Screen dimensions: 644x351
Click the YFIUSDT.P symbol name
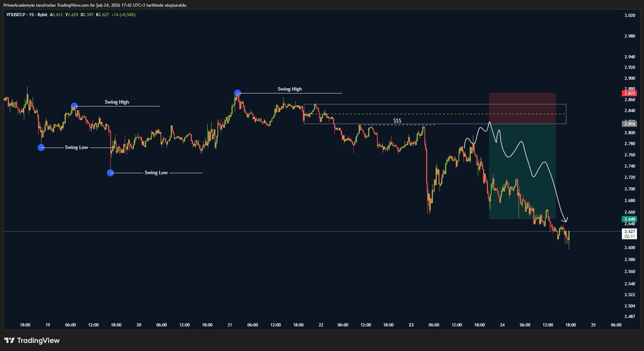[17, 14]
